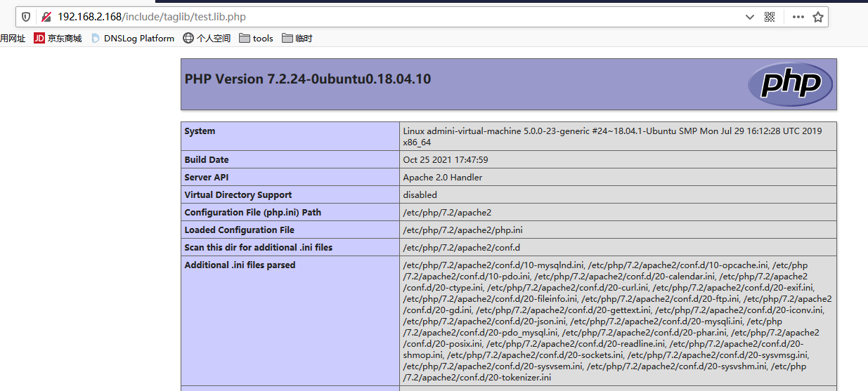
Task: Click the parsed .ini files list cell
Action: point(618,321)
